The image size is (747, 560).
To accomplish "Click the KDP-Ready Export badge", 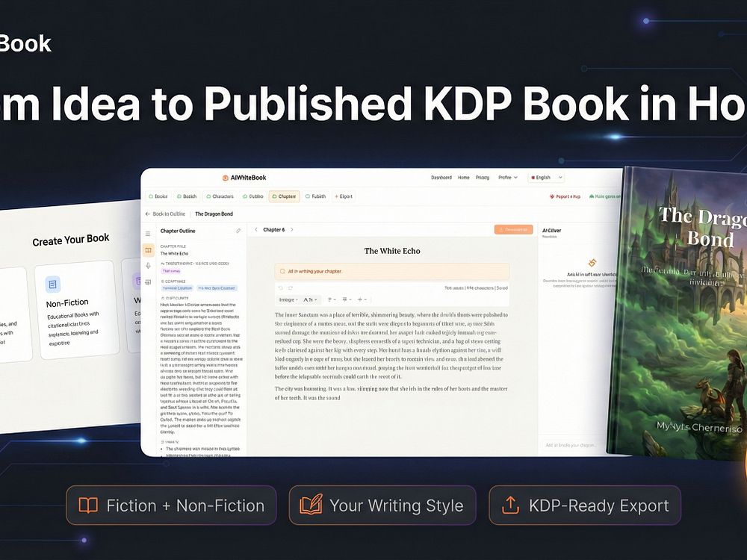I will coord(585,505).
